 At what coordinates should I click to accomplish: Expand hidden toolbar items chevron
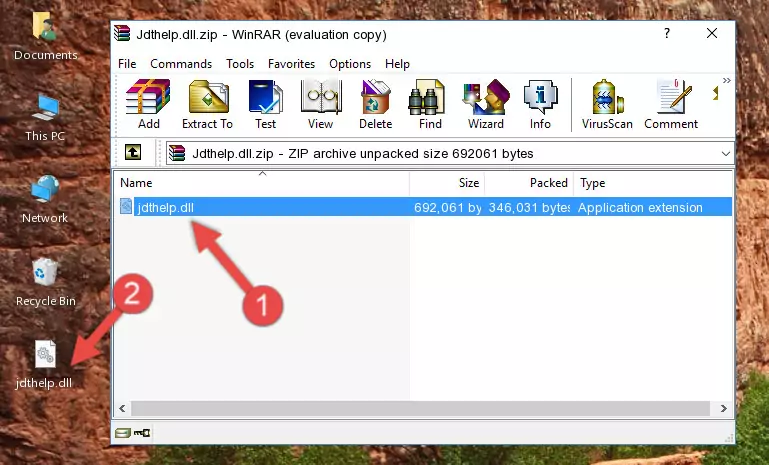726,80
